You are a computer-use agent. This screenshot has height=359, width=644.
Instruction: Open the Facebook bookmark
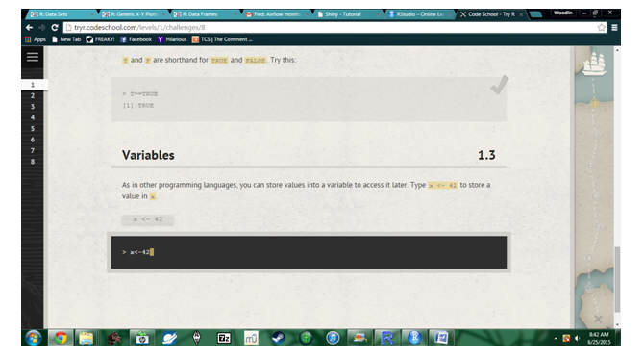(x=136, y=39)
